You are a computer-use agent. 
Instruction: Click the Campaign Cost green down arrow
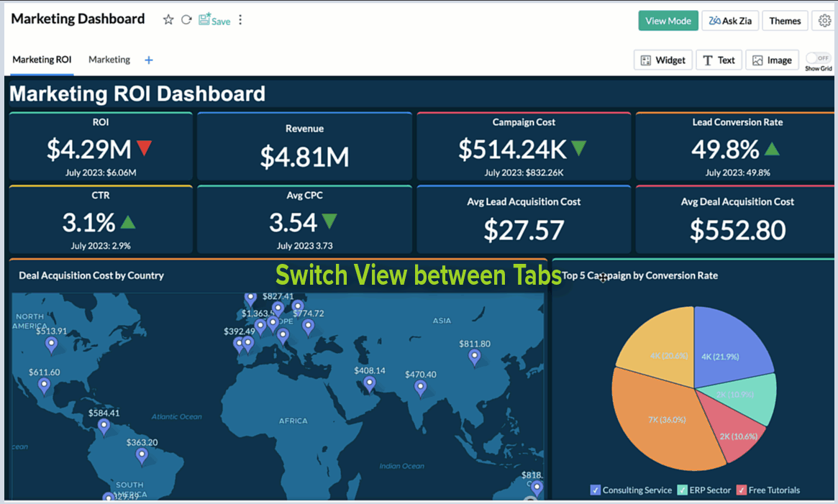click(x=579, y=148)
